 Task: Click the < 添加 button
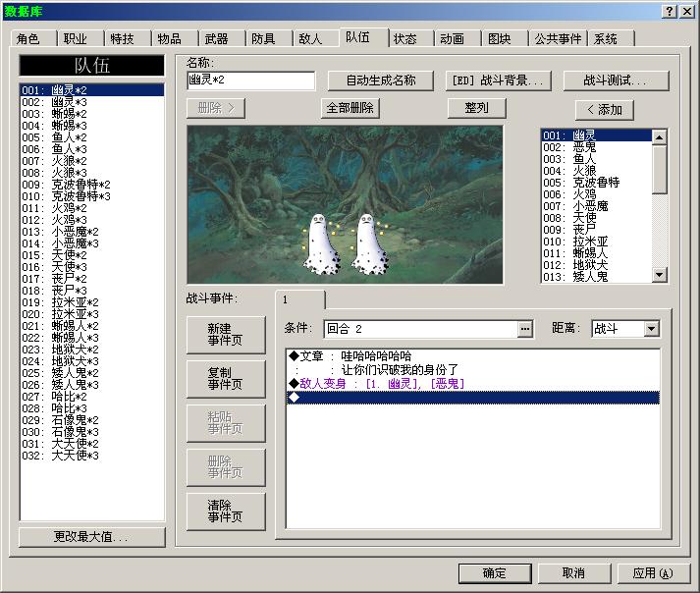tap(605, 110)
